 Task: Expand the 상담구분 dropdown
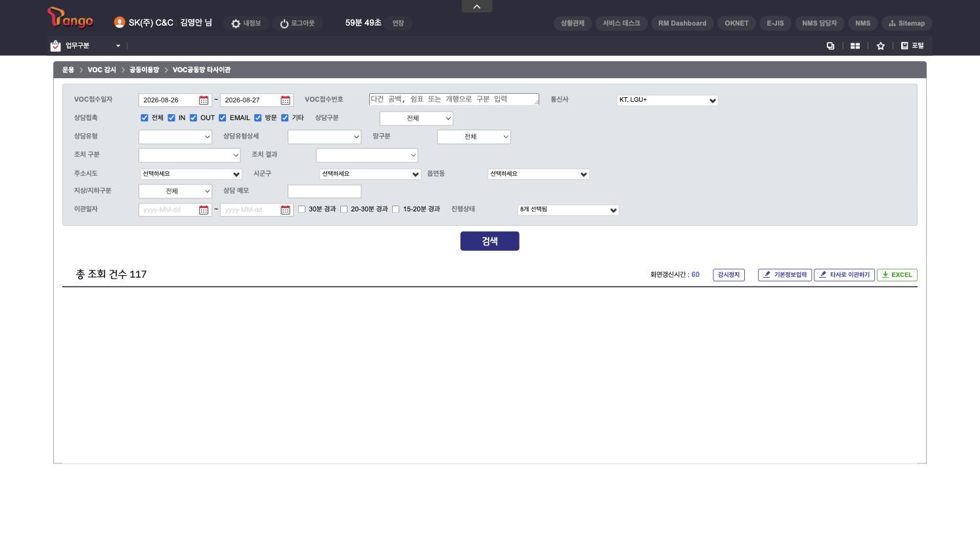[x=416, y=118]
